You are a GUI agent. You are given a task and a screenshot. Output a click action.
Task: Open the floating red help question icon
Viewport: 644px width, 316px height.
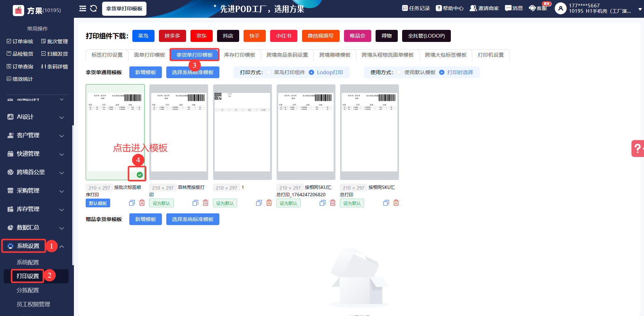(x=637, y=148)
